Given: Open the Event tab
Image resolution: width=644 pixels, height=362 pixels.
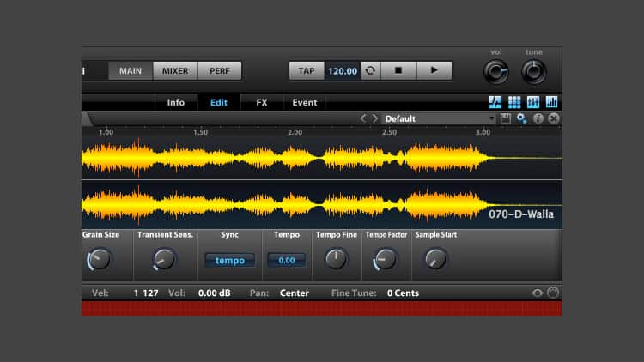Looking at the screenshot, I should pos(305,102).
